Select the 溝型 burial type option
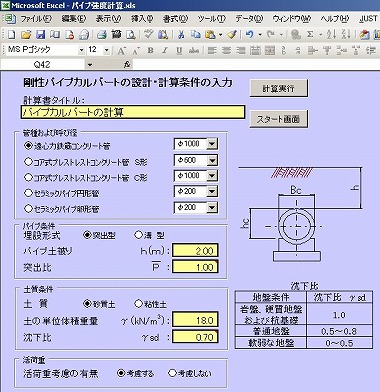 click(x=138, y=235)
